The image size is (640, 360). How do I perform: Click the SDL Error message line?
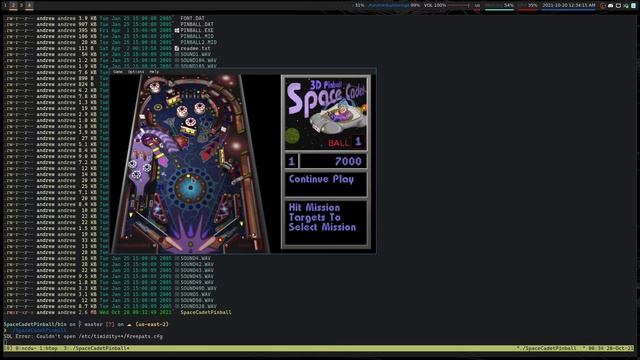point(83,336)
